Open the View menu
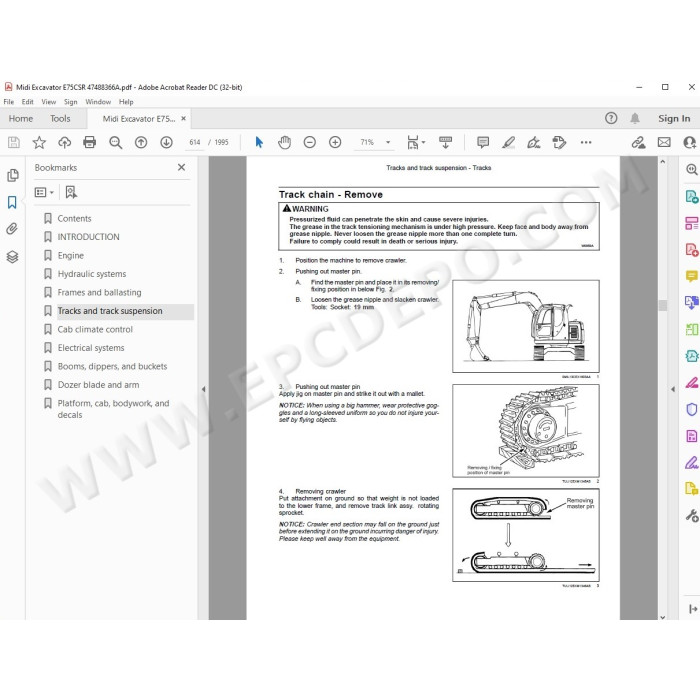 click(49, 102)
